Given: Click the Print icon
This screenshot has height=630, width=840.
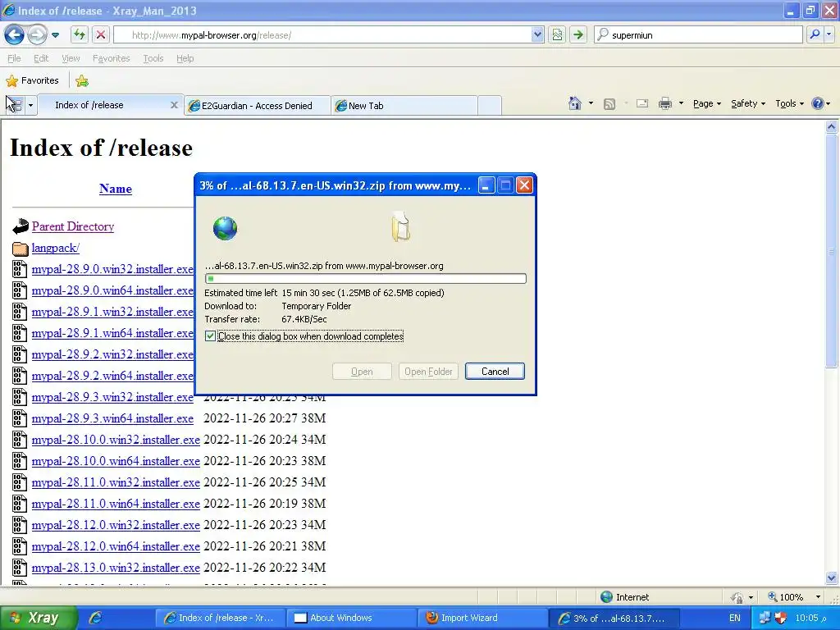Looking at the screenshot, I should pyautogui.click(x=664, y=103).
